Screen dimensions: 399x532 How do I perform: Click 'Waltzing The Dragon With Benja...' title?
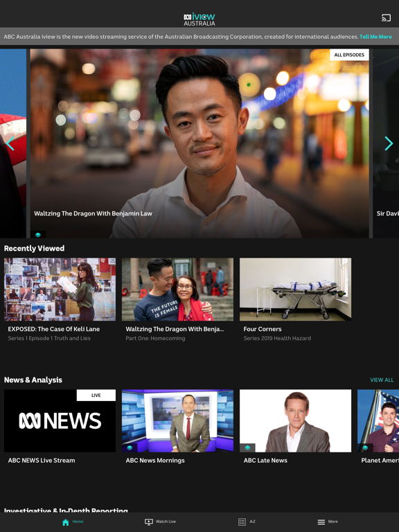(175, 329)
